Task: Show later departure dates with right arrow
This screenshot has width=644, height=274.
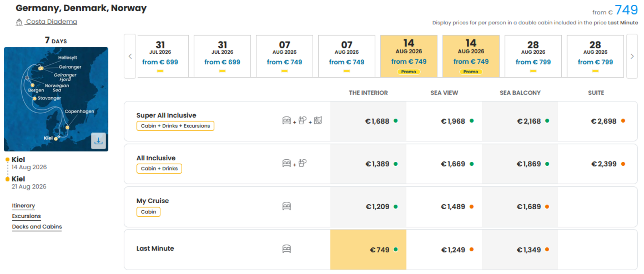Action: (632, 56)
